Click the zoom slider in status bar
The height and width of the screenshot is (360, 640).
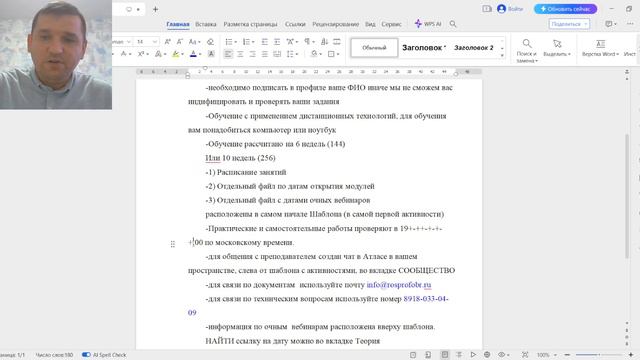598,355
